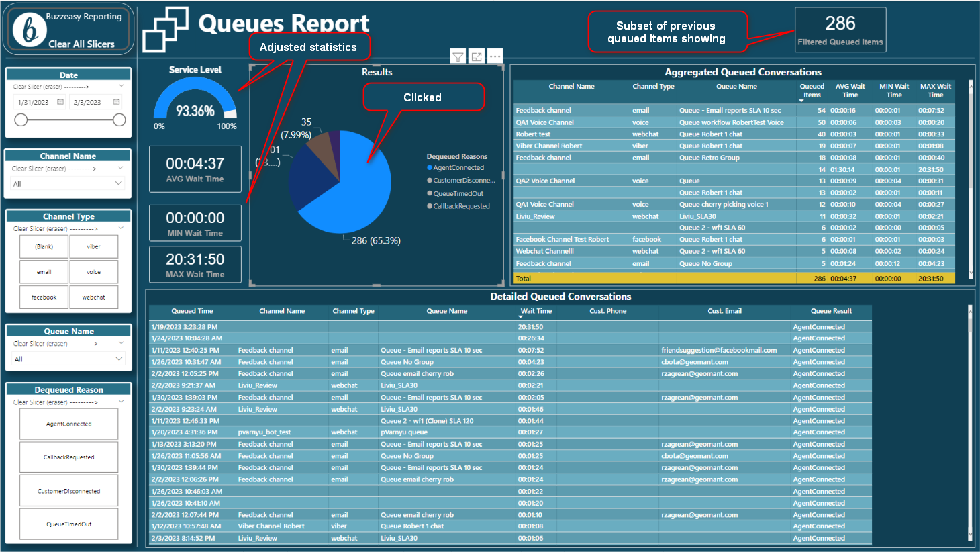Toggle the email channel type filter

(44, 272)
